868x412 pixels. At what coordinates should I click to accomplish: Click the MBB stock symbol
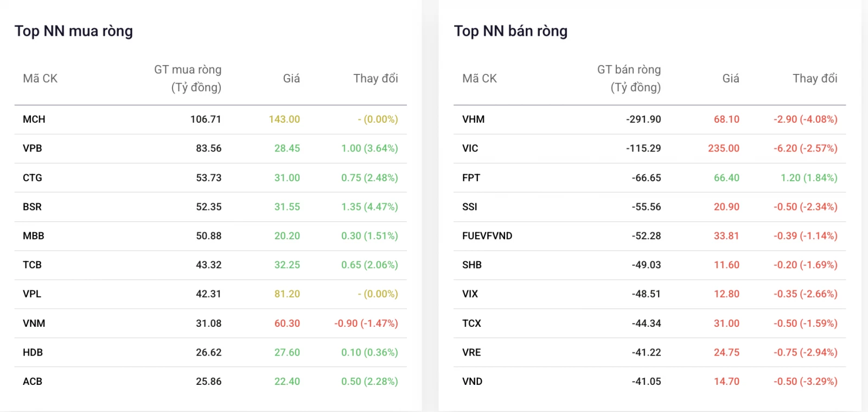tap(34, 236)
